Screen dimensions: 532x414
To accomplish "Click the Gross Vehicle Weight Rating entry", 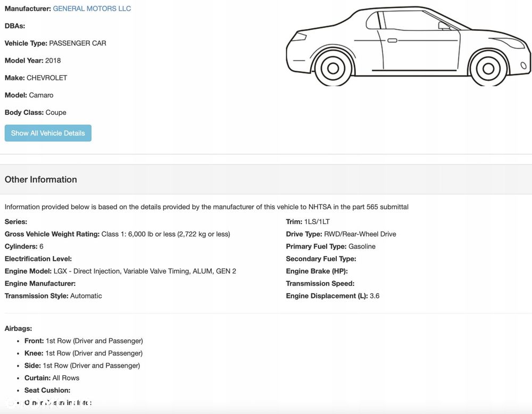I will pyautogui.click(x=118, y=234).
